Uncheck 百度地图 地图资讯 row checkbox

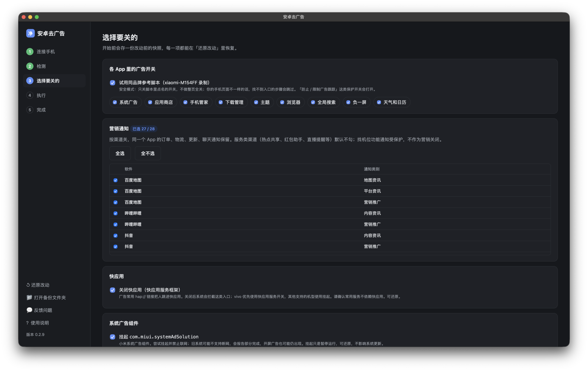pyautogui.click(x=116, y=180)
